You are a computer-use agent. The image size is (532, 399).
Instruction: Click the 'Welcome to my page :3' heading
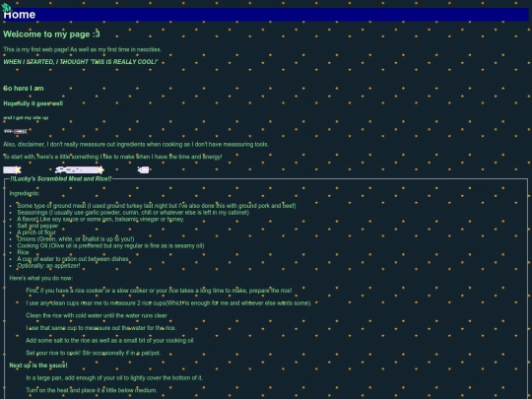51,34
